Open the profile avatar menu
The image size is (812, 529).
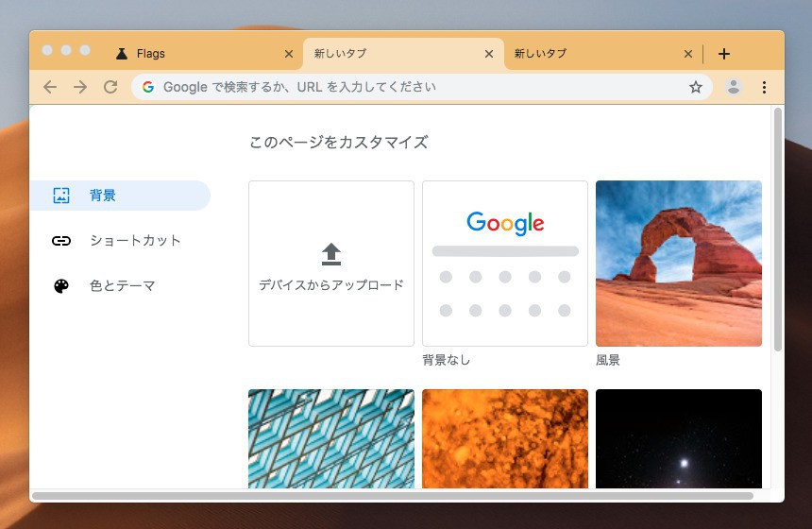(x=734, y=87)
